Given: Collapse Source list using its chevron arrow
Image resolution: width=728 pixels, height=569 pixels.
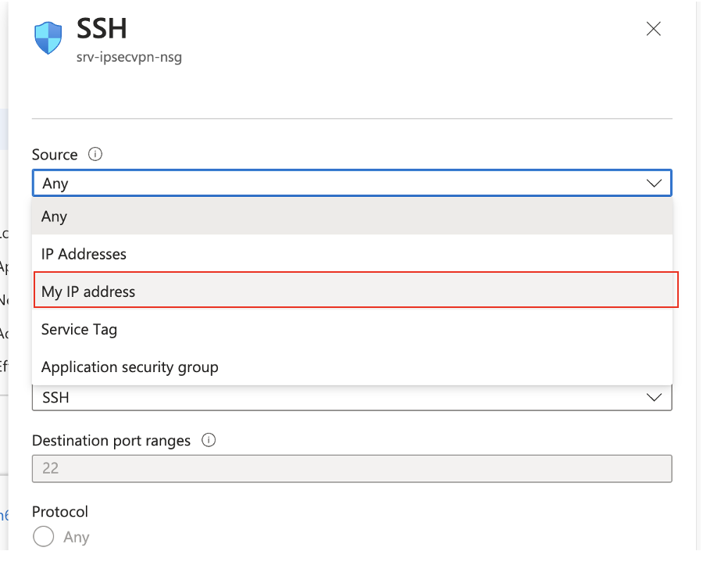Looking at the screenshot, I should click(654, 183).
